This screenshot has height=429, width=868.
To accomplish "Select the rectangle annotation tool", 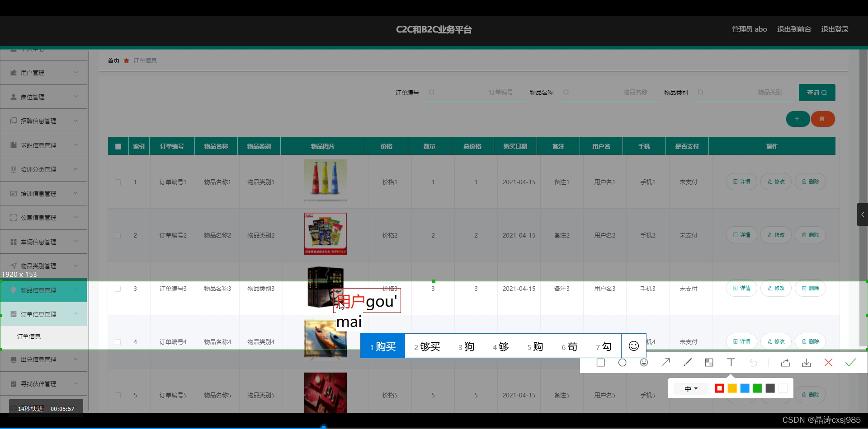I will pyautogui.click(x=600, y=363).
